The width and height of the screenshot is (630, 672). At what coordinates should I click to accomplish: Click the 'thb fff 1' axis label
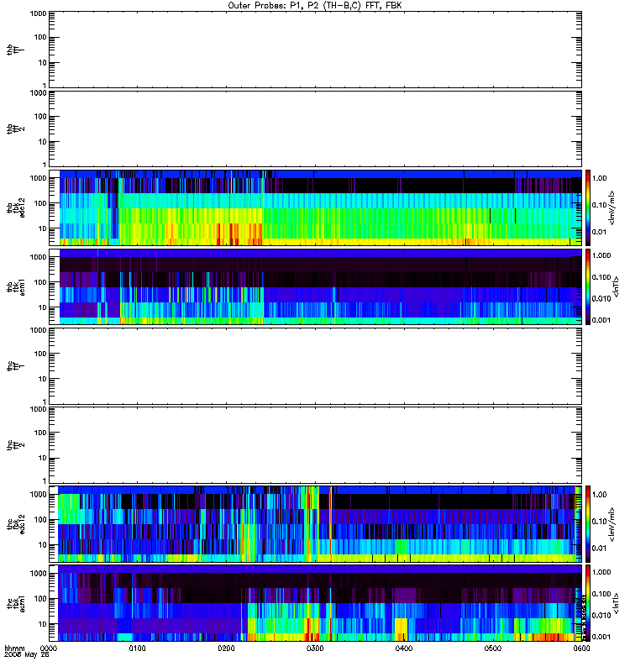tap(15, 50)
